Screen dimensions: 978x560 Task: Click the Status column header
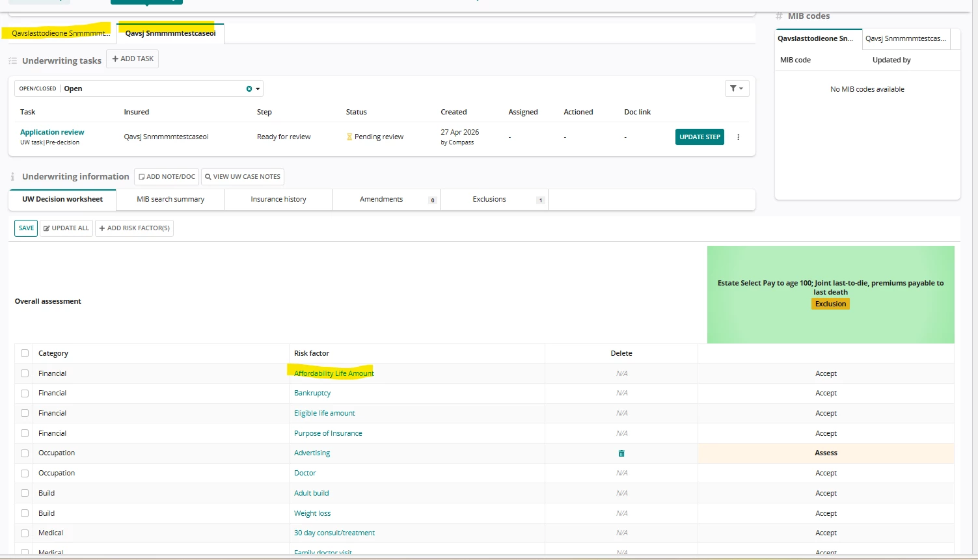tap(357, 112)
